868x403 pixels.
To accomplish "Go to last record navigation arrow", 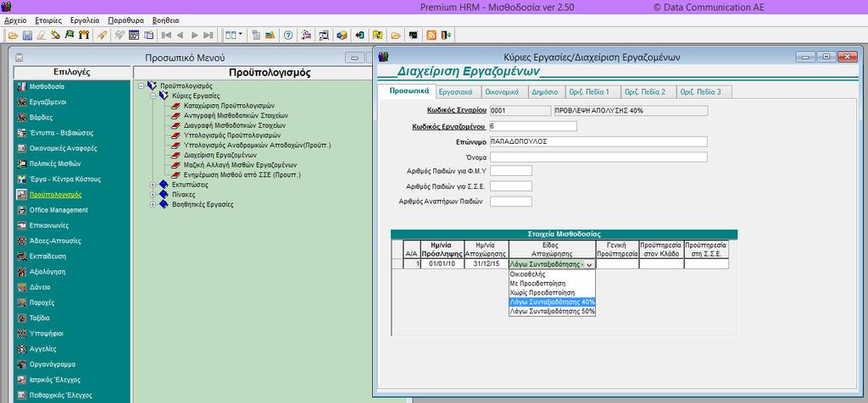I will pos(209,35).
